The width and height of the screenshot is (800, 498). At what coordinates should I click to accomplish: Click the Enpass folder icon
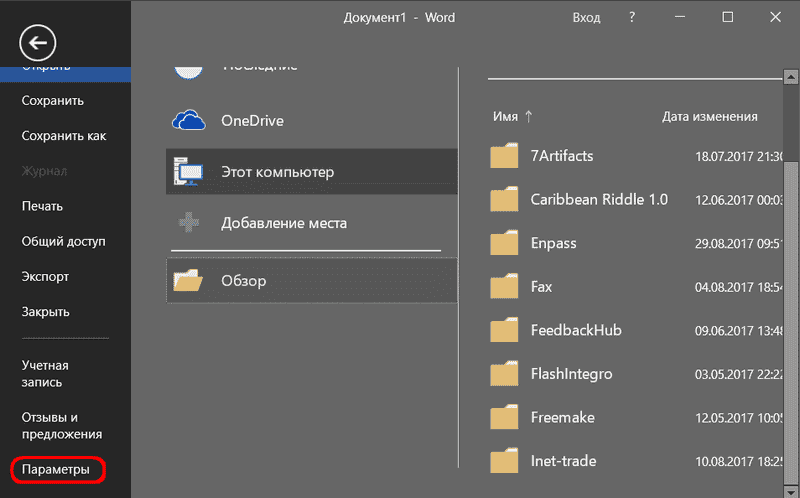[x=506, y=243]
